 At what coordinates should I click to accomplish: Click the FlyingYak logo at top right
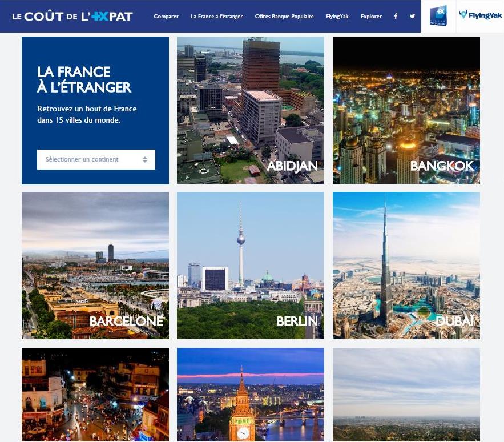481,15
